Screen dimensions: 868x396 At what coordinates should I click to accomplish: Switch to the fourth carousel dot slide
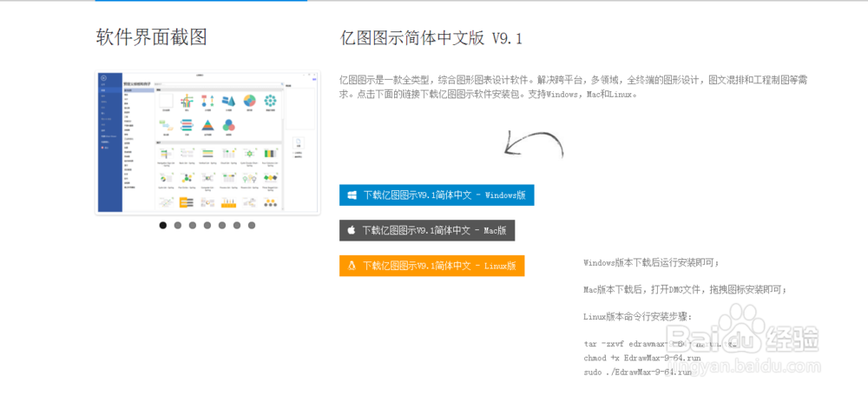click(x=207, y=225)
